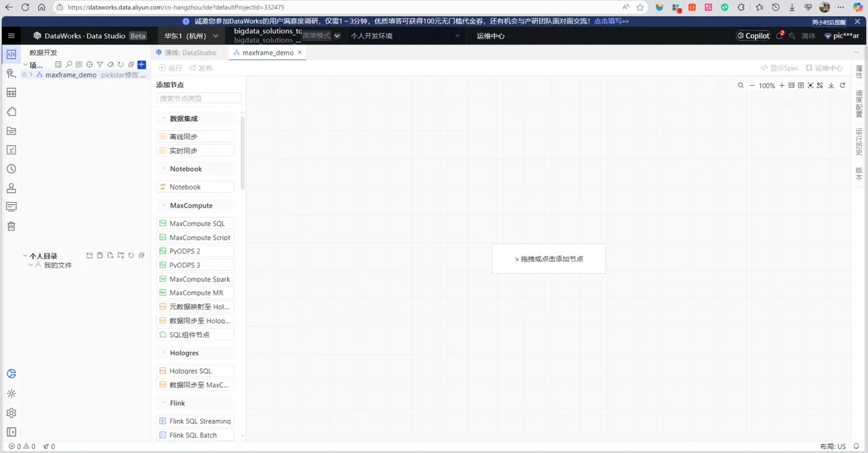
Task: Switch to the 演练: DataStudio tab
Action: click(187, 53)
